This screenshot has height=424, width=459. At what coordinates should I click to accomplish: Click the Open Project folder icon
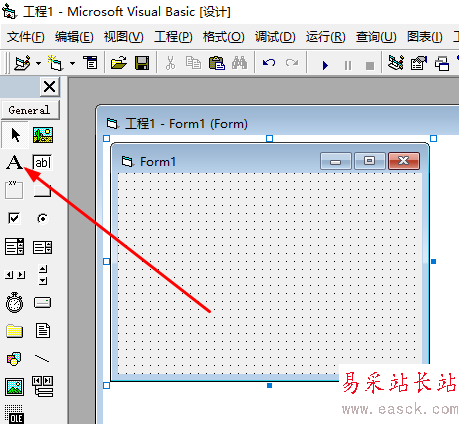119,63
